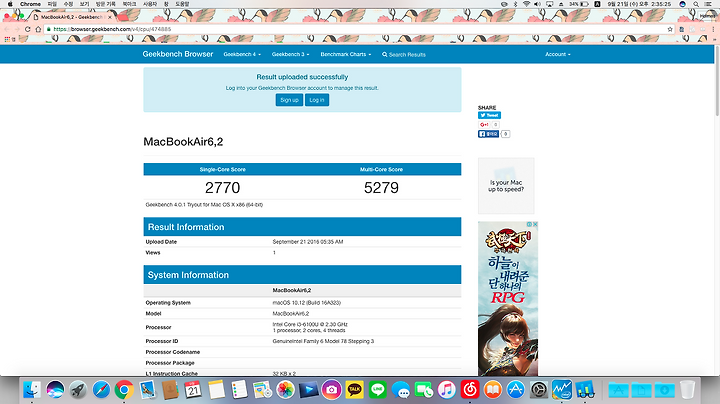Click the Log in button
The width and height of the screenshot is (720, 404).
(x=317, y=100)
